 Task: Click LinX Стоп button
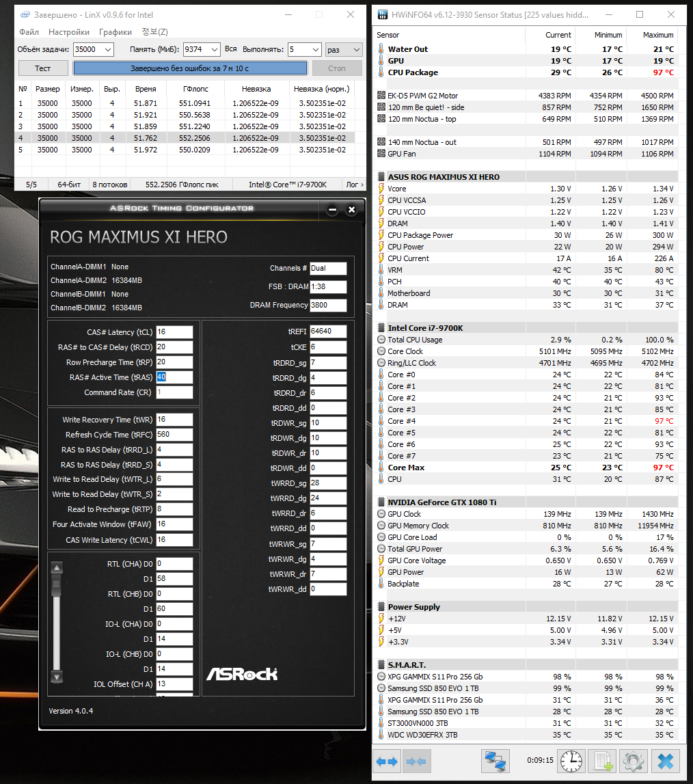[x=337, y=68]
